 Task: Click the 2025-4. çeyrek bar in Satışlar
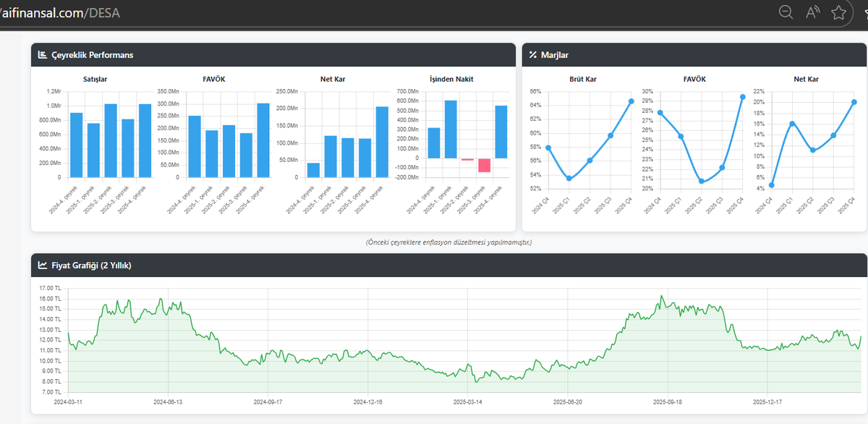145,140
